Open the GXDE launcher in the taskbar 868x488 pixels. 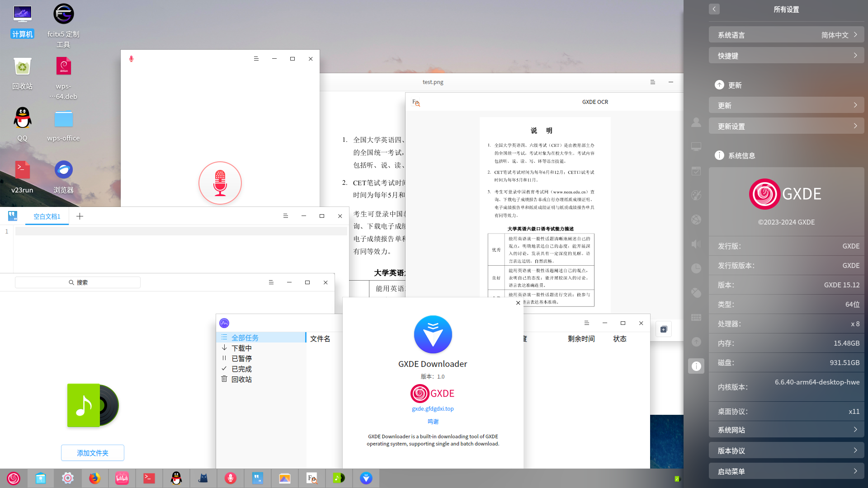pyautogui.click(x=14, y=478)
